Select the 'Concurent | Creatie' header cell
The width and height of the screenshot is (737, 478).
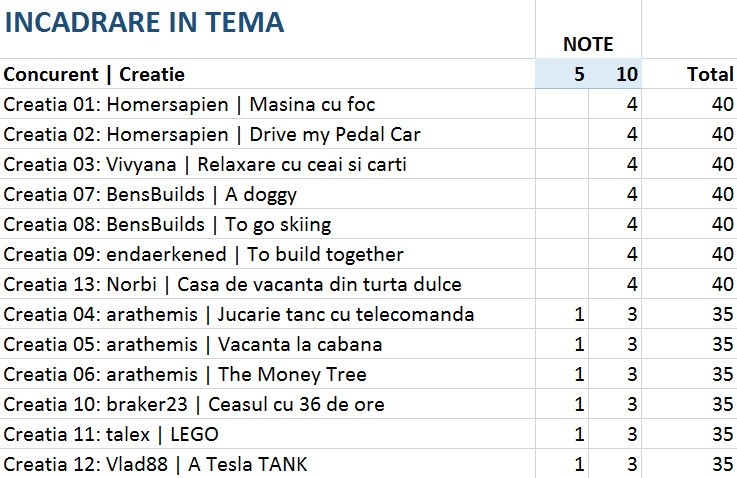pyautogui.click(x=95, y=74)
